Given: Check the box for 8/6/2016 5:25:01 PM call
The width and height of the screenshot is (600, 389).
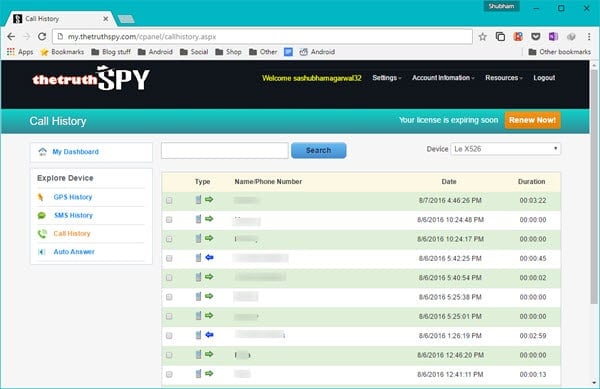Looking at the screenshot, I should (169, 316).
